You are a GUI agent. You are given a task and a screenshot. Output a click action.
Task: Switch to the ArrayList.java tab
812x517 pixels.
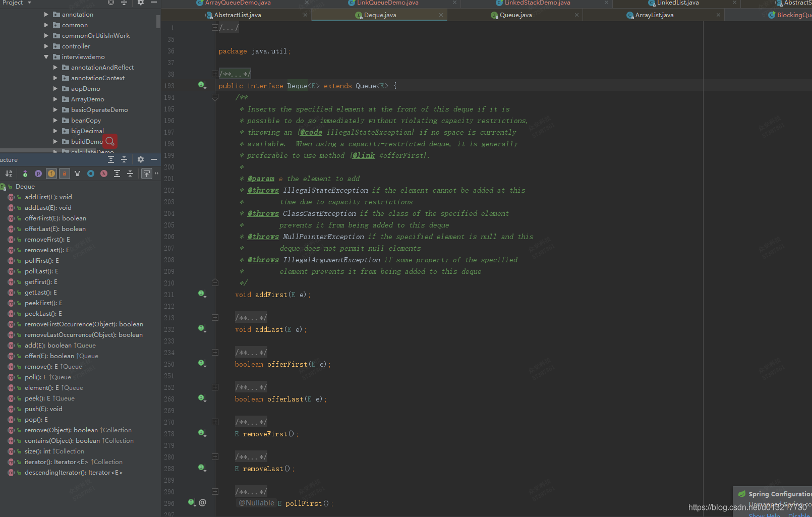(654, 15)
